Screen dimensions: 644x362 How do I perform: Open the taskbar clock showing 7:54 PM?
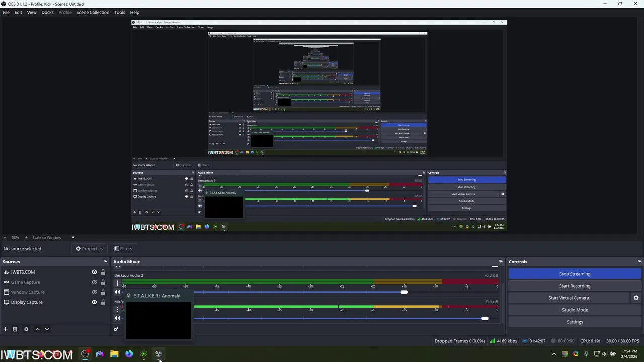pos(630,354)
